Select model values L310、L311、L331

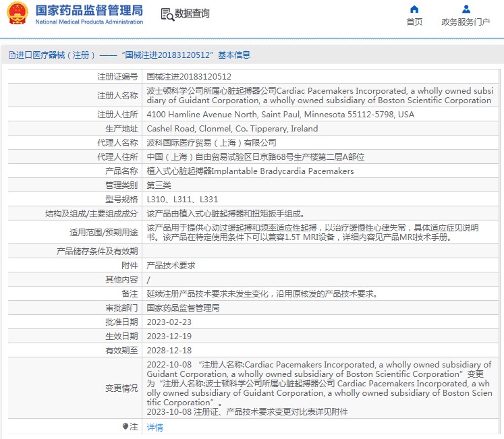point(182,199)
